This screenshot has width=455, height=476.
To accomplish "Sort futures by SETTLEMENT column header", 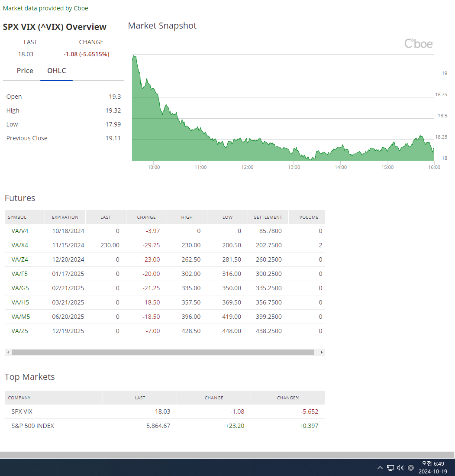I will pyautogui.click(x=268, y=217).
